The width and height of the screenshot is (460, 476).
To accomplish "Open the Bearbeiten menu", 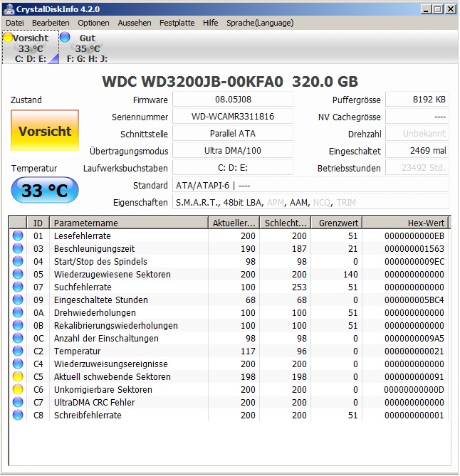I will coord(51,23).
